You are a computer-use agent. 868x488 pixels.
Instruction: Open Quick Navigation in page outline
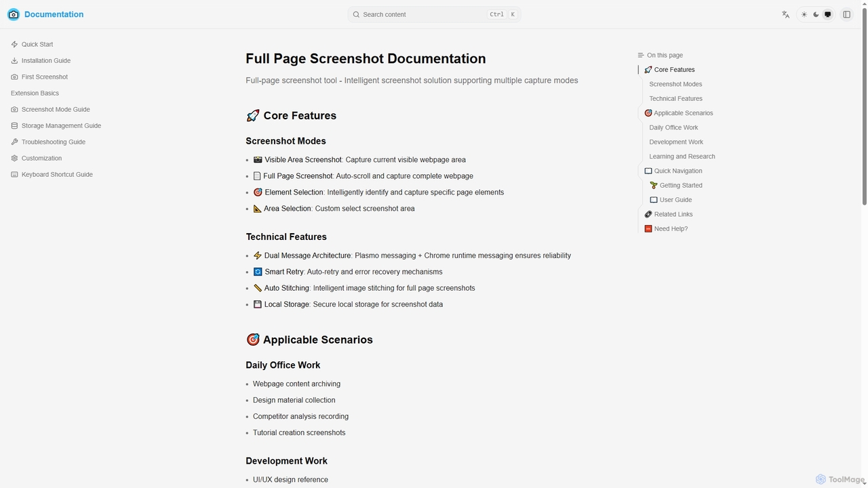[x=673, y=171]
